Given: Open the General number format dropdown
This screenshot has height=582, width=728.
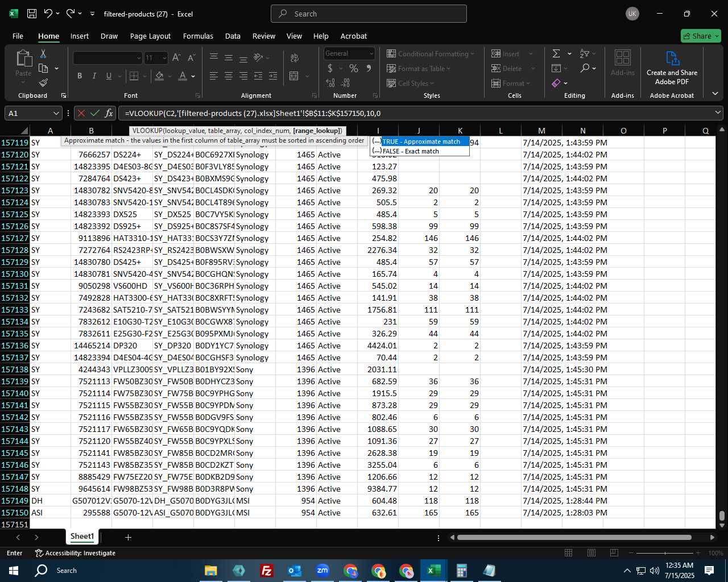Looking at the screenshot, I should (x=371, y=53).
